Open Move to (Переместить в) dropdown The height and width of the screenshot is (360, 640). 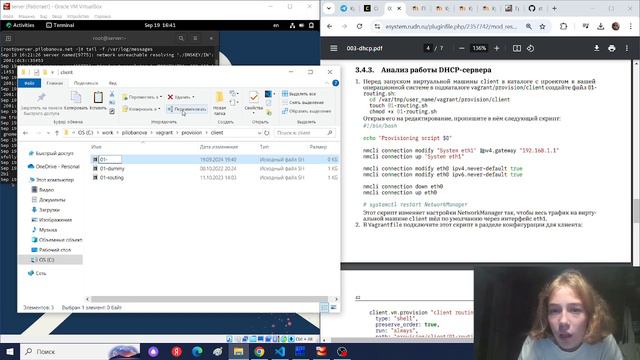point(142,97)
